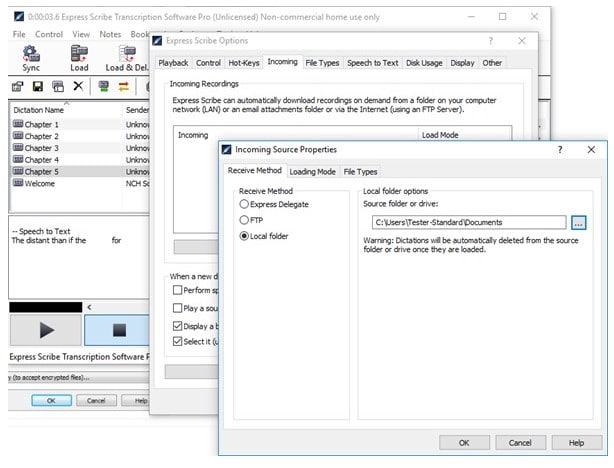Screen dimensions: 614x468
Task: Open the Control menu in main window
Action: [x=49, y=34]
